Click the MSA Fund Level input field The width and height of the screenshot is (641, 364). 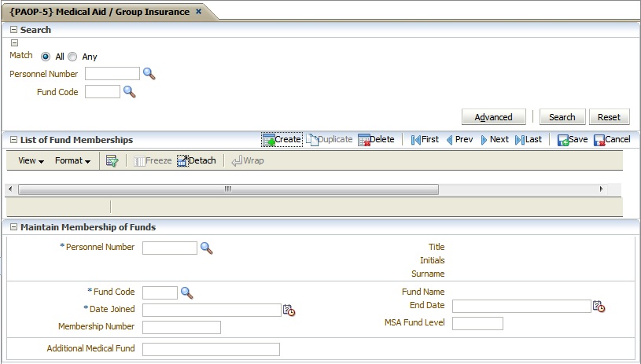click(x=477, y=324)
